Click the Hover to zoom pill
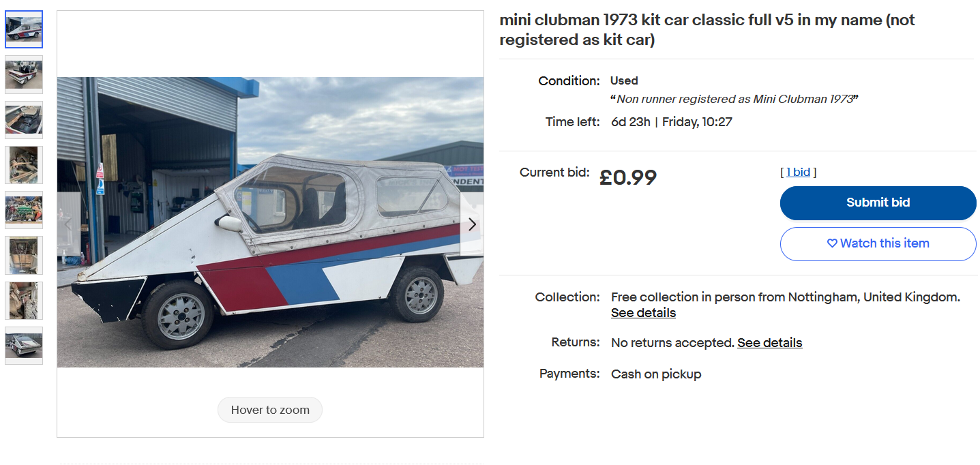 (x=270, y=410)
